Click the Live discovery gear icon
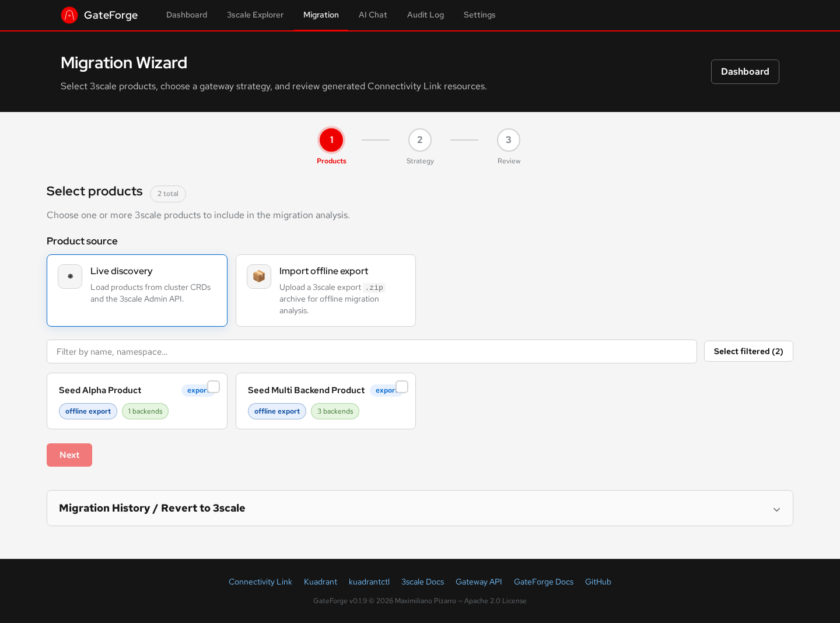Image resolution: width=840 pixels, height=623 pixels. point(70,276)
